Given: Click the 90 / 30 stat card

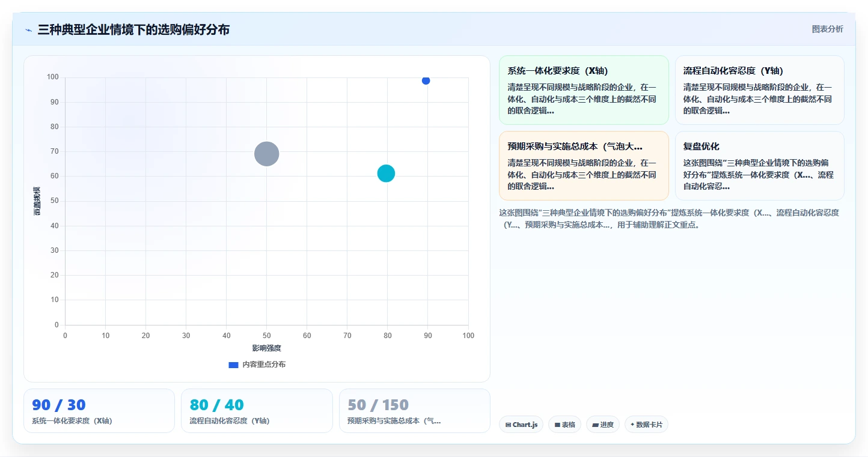Looking at the screenshot, I should click(99, 411).
